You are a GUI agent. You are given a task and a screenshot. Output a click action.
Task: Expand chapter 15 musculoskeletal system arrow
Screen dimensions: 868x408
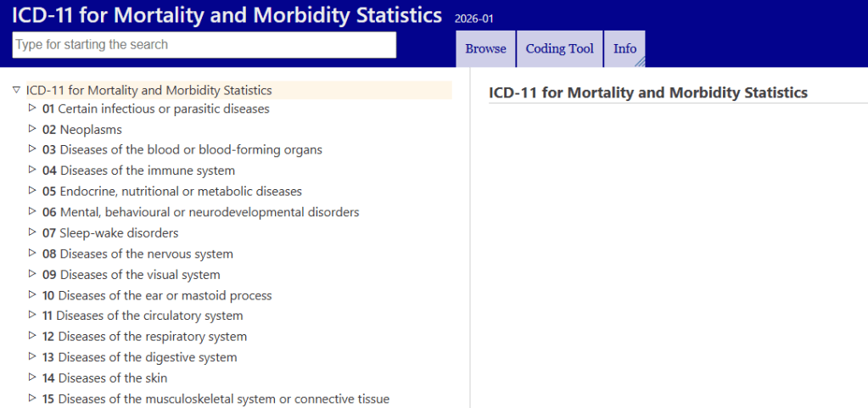tap(31, 398)
